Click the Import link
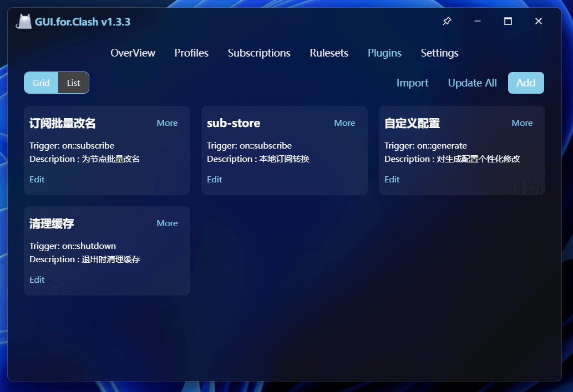Screen dimensions: 573x392 tap(412, 83)
